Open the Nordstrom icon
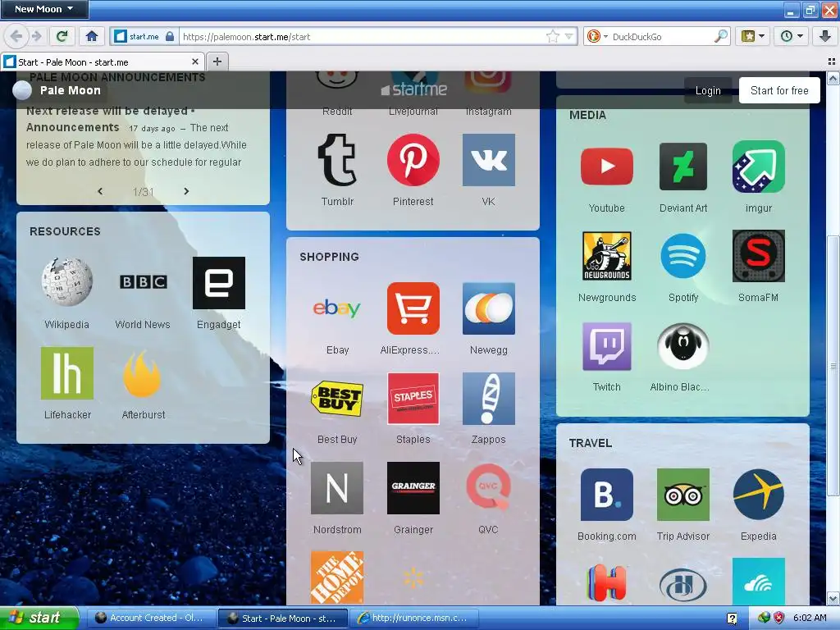 click(337, 488)
